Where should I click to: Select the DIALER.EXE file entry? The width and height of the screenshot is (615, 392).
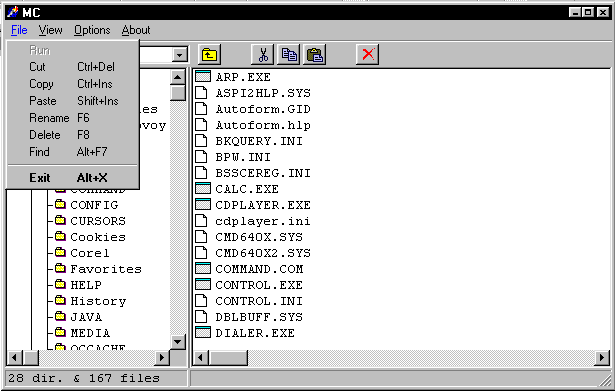pyautogui.click(x=255, y=333)
